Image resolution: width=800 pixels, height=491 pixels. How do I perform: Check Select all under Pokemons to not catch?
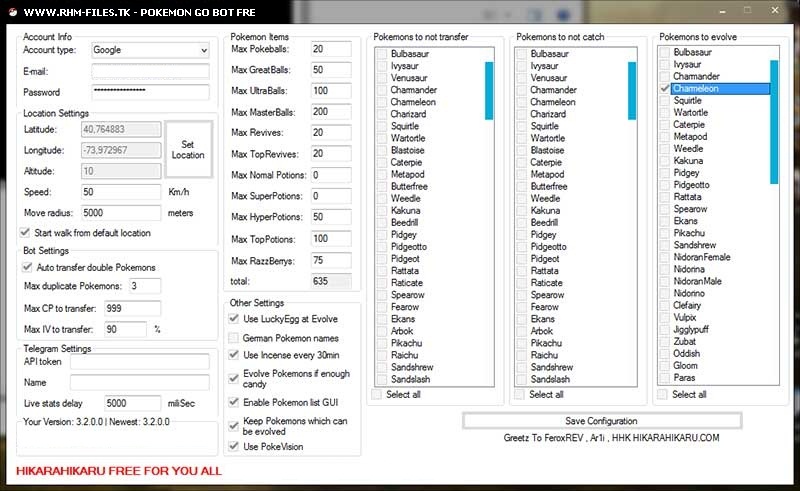click(519, 395)
